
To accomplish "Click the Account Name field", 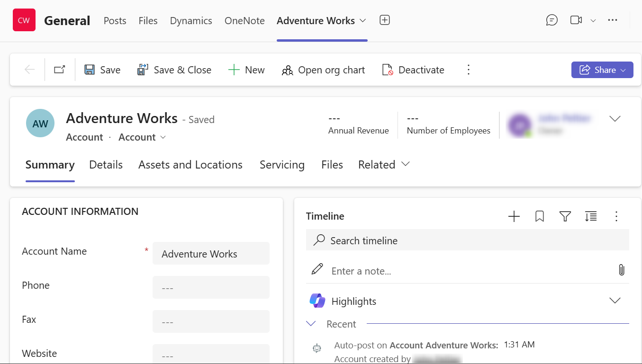I will pos(211,253).
